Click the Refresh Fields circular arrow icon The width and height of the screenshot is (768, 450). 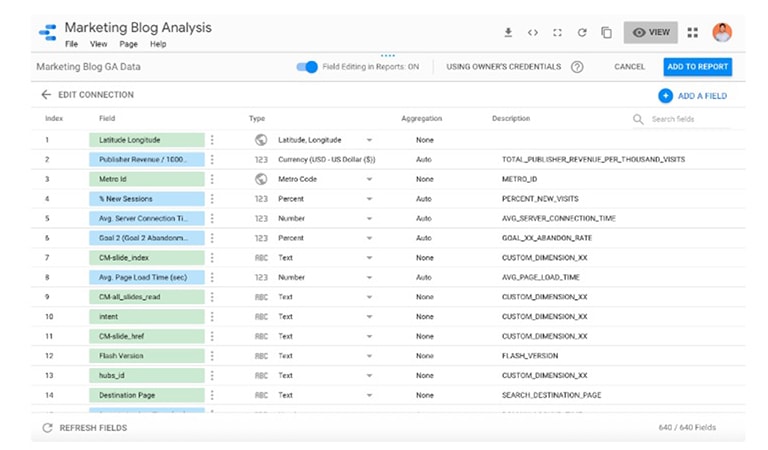pyautogui.click(x=47, y=428)
